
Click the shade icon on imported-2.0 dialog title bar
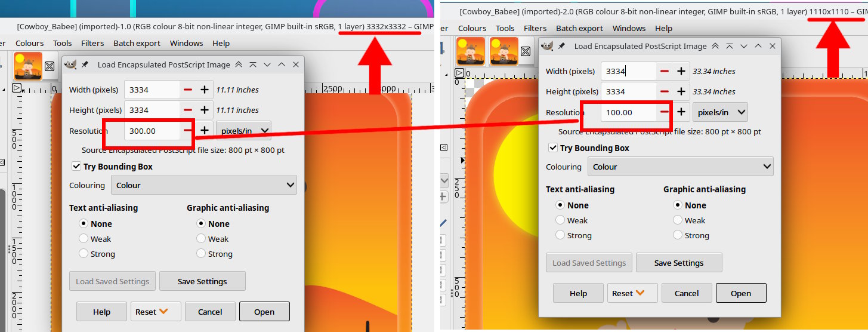(x=730, y=46)
